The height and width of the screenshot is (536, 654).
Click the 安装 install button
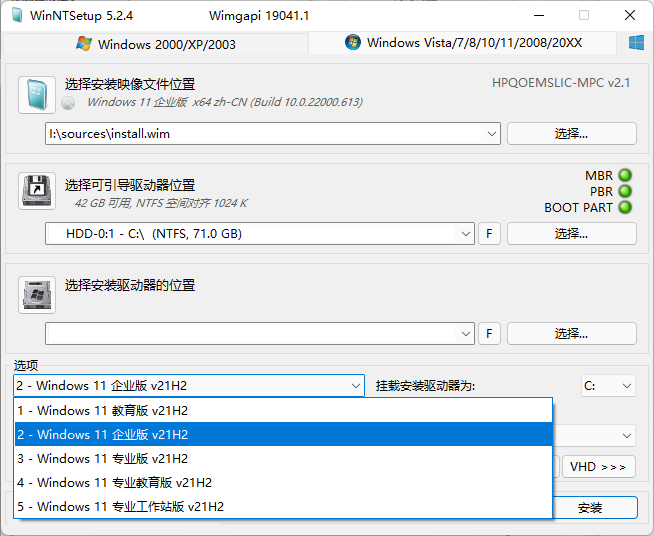pyautogui.click(x=595, y=508)
